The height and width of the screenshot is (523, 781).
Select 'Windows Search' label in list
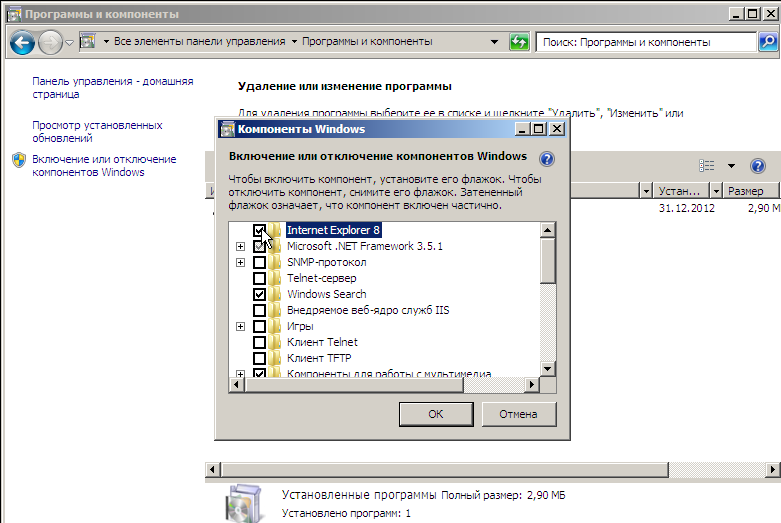pyautogui.click(x=327, y=294)
